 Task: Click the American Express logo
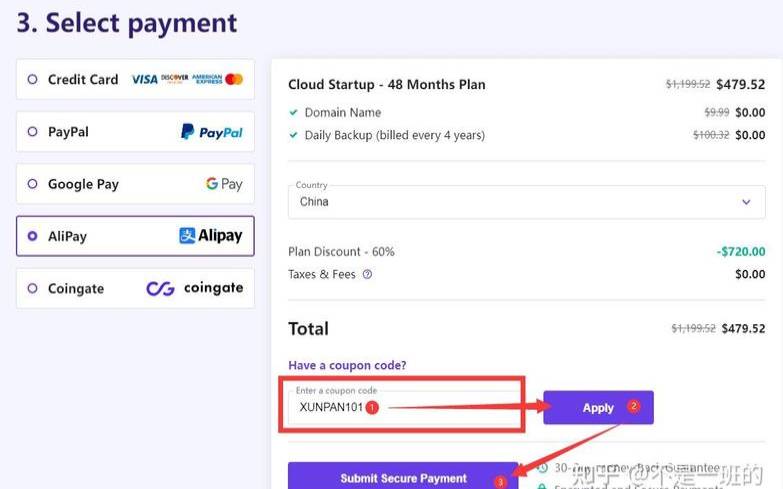(207, 79)
